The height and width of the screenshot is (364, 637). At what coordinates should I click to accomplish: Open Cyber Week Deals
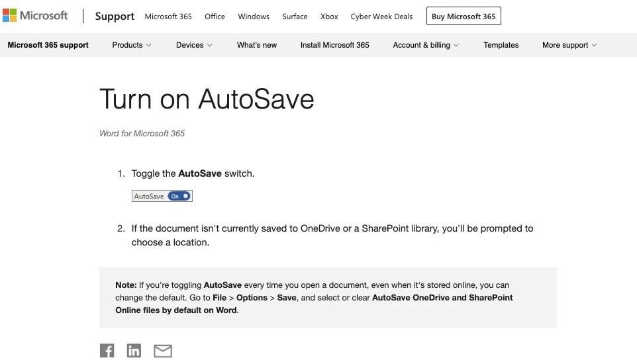click(381, 17)
